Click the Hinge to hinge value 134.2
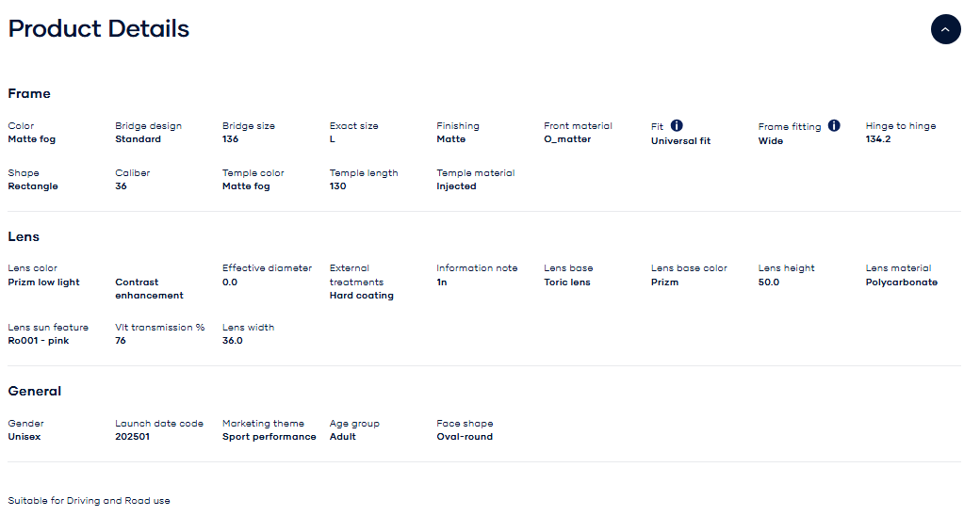 (878, 139)
